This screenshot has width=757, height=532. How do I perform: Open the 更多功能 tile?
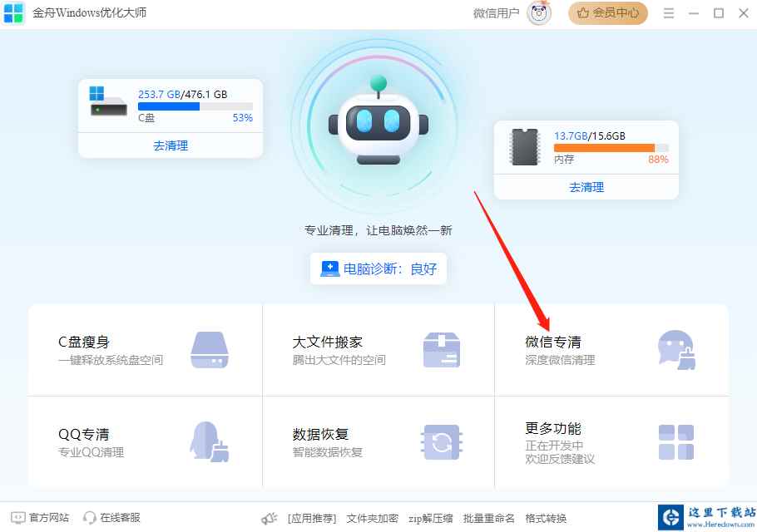pos(611,442)
